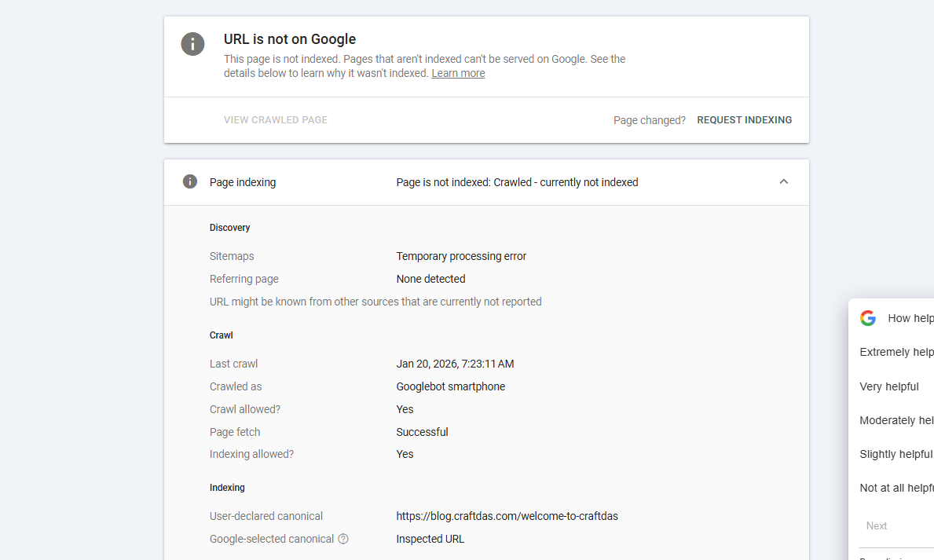The image size is (934, 560).
Task: Open the "Learn more" link
Action: coord(458,72)
